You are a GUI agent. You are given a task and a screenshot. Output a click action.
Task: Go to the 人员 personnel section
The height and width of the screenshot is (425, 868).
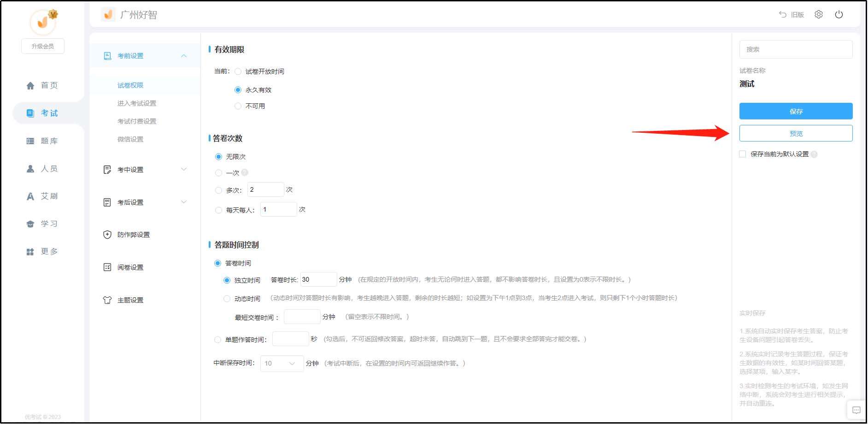pos(48,168)
